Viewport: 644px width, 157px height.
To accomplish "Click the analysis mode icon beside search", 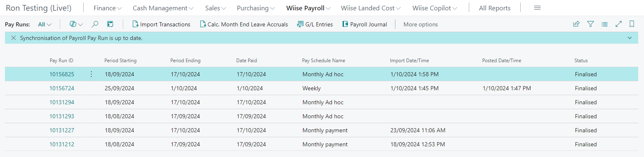I will (x=110, y=24).
